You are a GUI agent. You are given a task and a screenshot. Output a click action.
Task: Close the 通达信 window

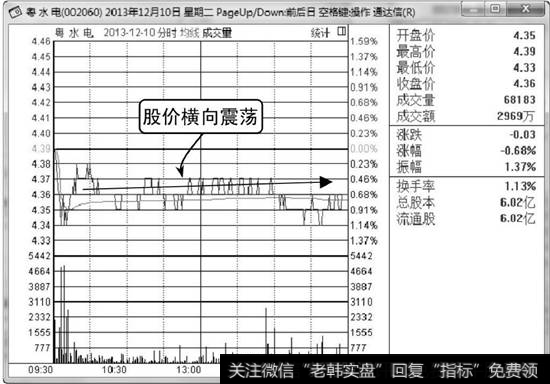pyautogui.click(x=525, y=9)
